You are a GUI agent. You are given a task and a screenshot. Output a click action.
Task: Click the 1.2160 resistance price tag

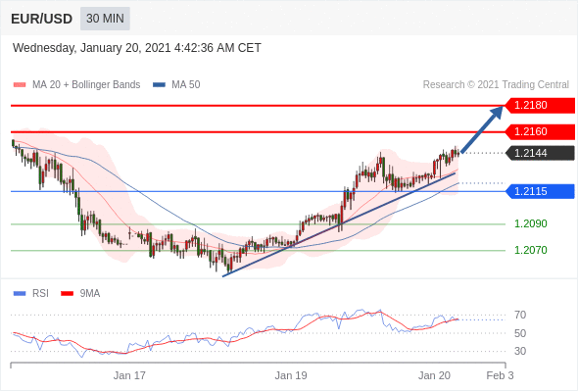coord(540,132)
